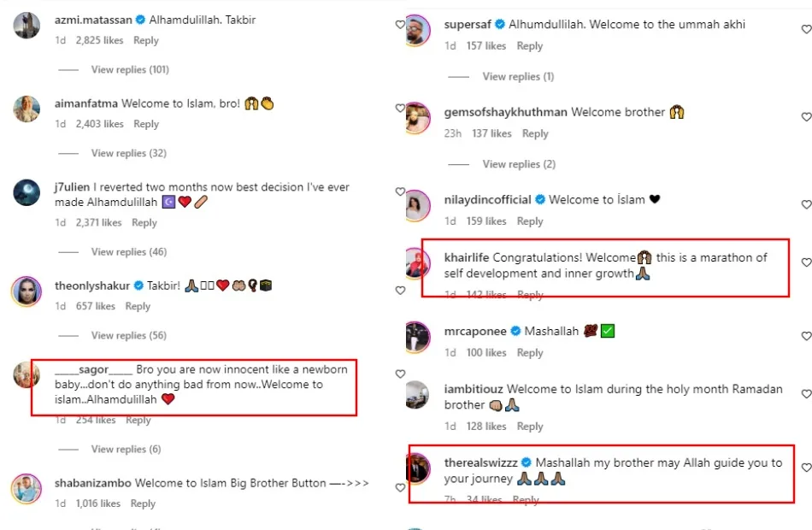Open the 1,016 likes list under shabanizambo
Screen dimensions: 812x530
click(x=97, y=503)
